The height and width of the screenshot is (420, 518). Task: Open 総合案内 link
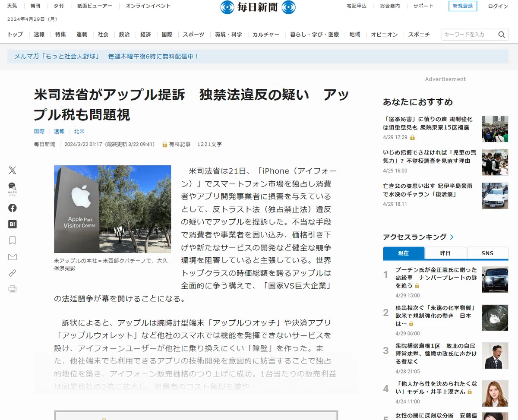click(x=390, y=6)
